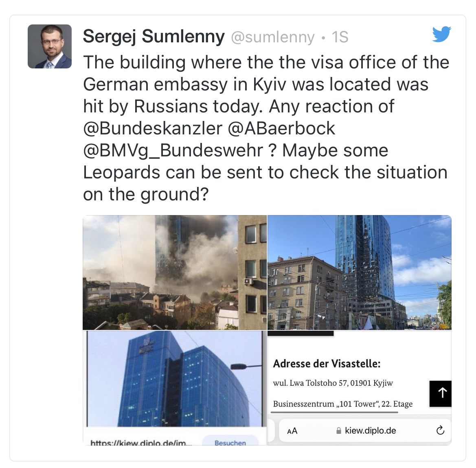Tap the Besuchen button
The image size is (476, 468).
[230, 442]
